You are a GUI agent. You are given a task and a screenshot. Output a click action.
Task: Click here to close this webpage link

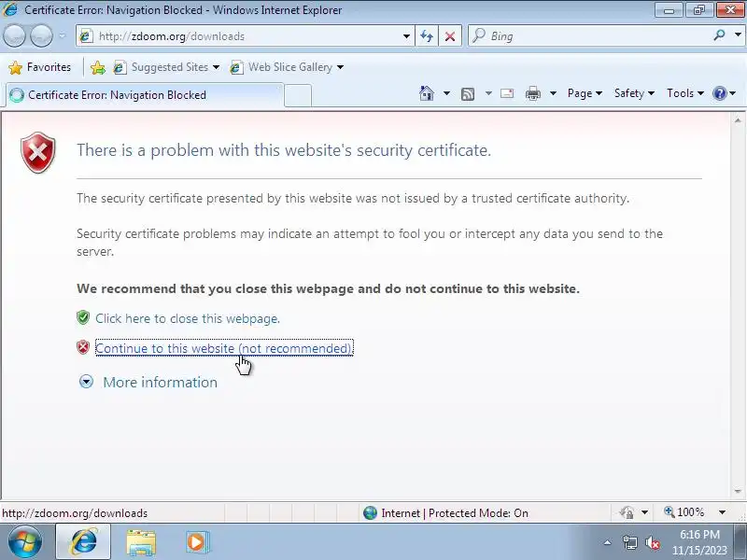point(188,318)
